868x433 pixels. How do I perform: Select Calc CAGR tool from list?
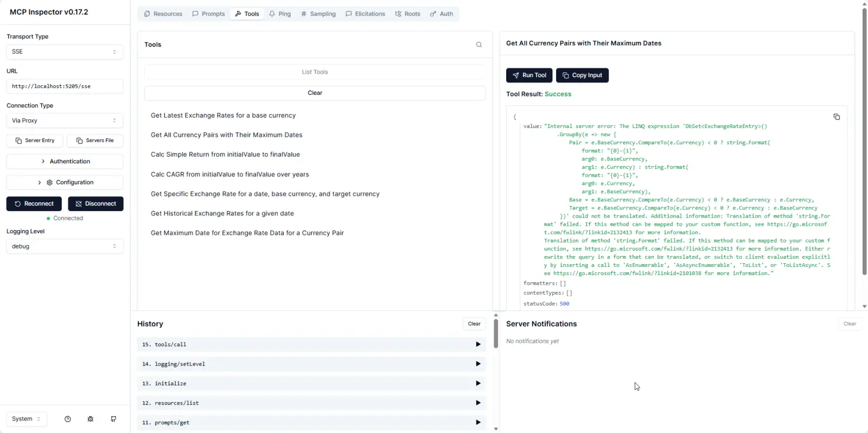coord(229,175)
